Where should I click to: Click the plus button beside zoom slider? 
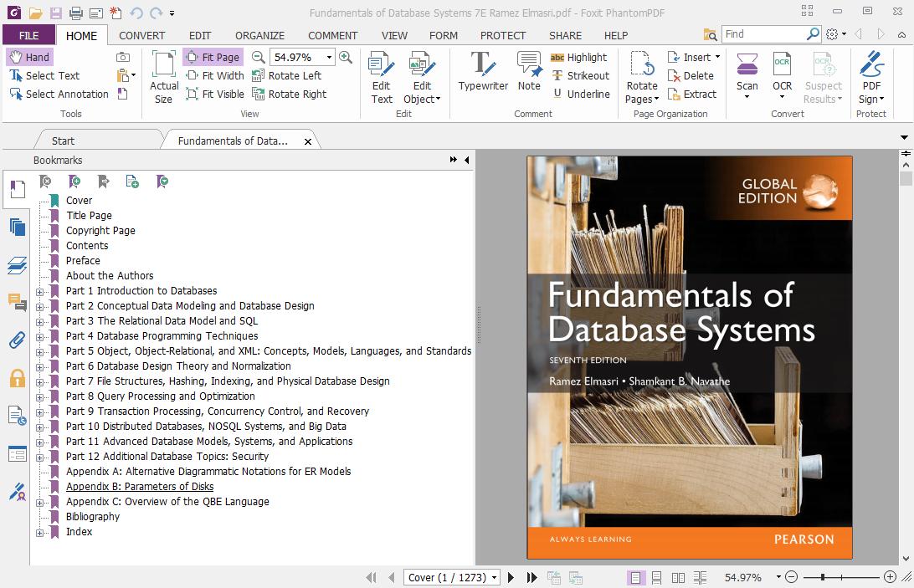890,577
